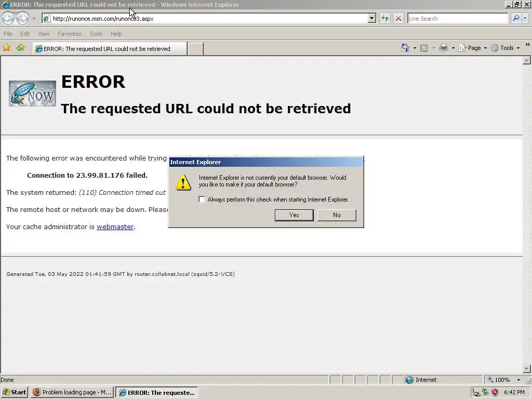
Task: Click the Internet security zone globe icon
Action: click(x=409, y=380)
